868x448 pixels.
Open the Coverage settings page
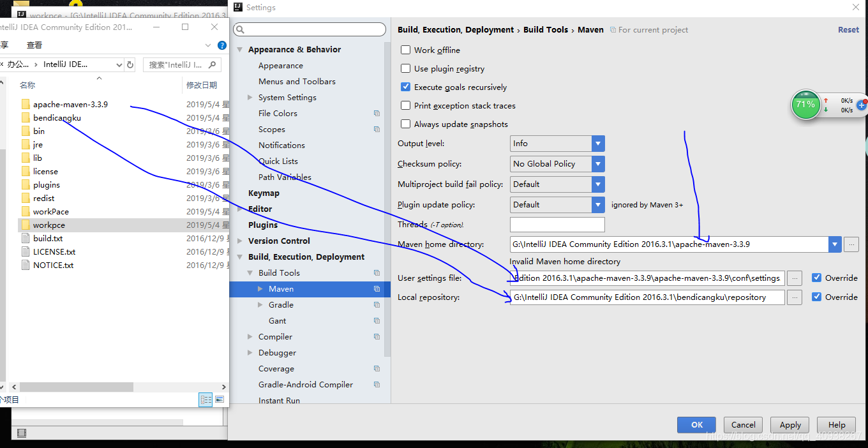coord(276,369)
